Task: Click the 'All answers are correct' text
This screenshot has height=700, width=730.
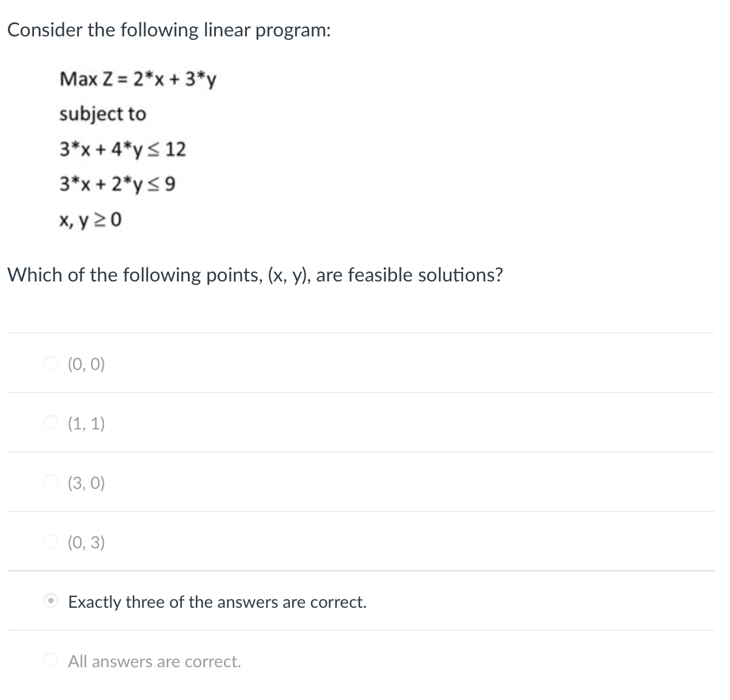Action: (x=154, y=661)
